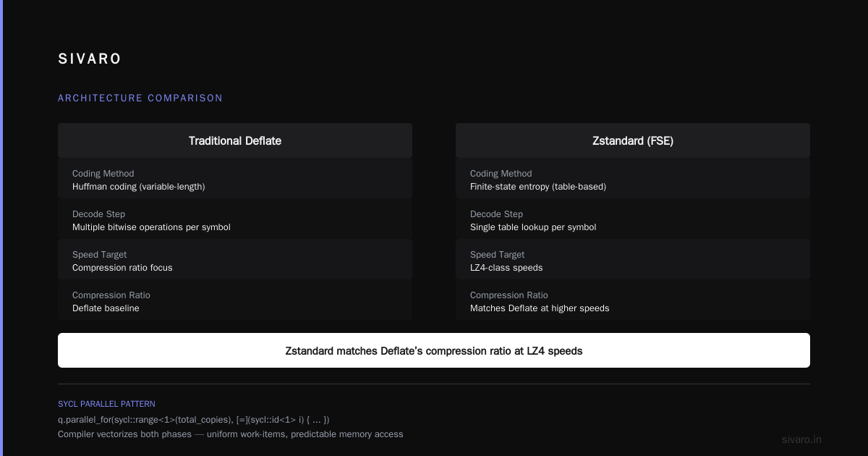Click Coding Method label under Traditional Deflate
Viewport: 868px width, 456px height.
103,174
